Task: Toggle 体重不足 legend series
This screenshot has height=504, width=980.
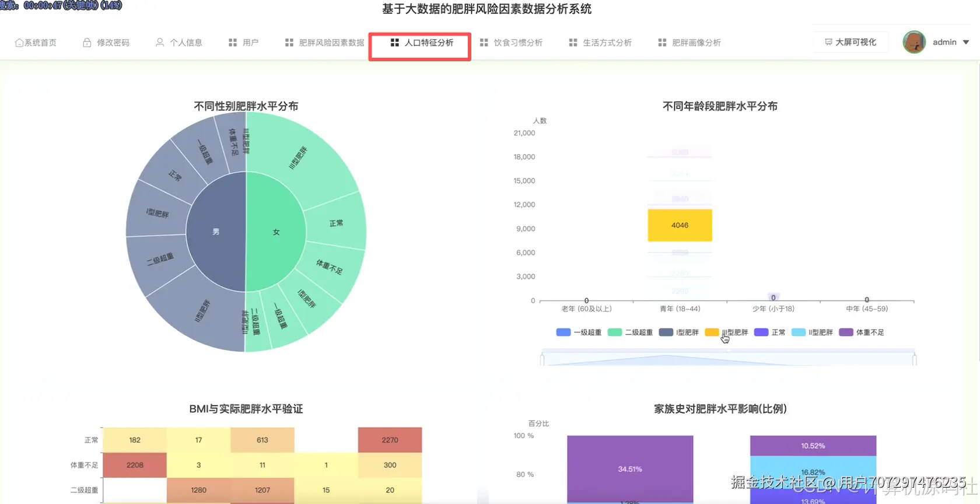Action: click(862, 332)
